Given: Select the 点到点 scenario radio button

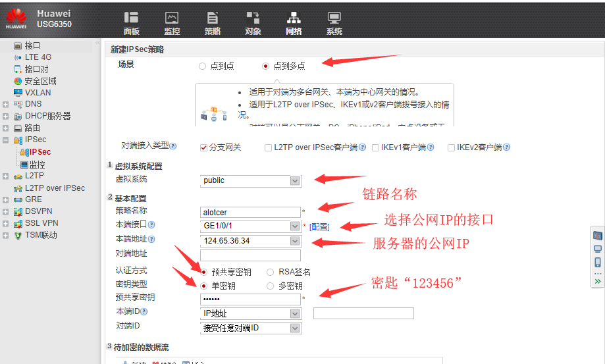Looking at the screenshot, I should (x=202, y=66).
